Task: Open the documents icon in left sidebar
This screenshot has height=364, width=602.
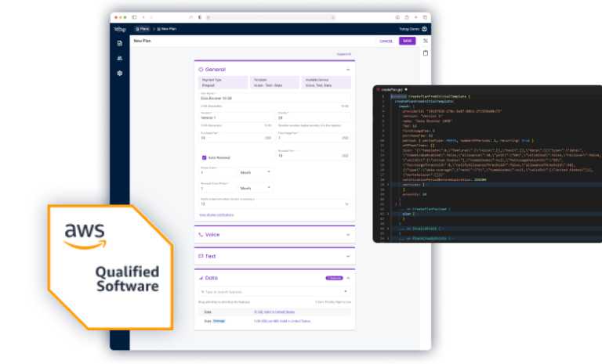Action: [x=120, y=43]
